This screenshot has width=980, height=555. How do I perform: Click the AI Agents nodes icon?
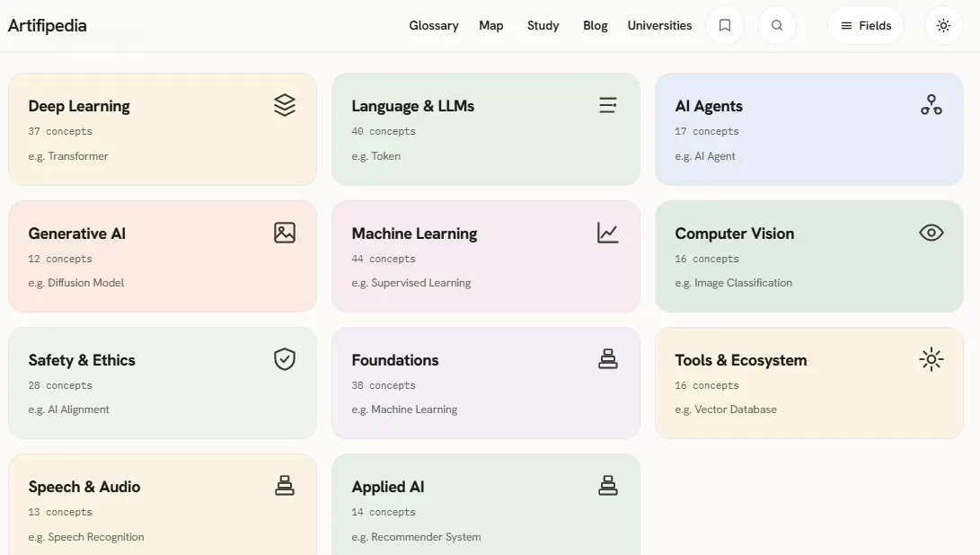(931, 105)
